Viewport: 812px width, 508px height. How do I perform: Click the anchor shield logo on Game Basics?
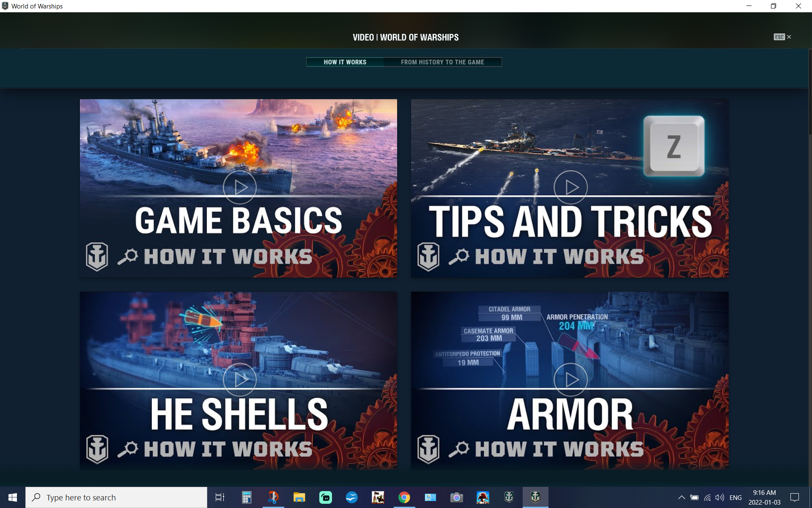(97, 257)
